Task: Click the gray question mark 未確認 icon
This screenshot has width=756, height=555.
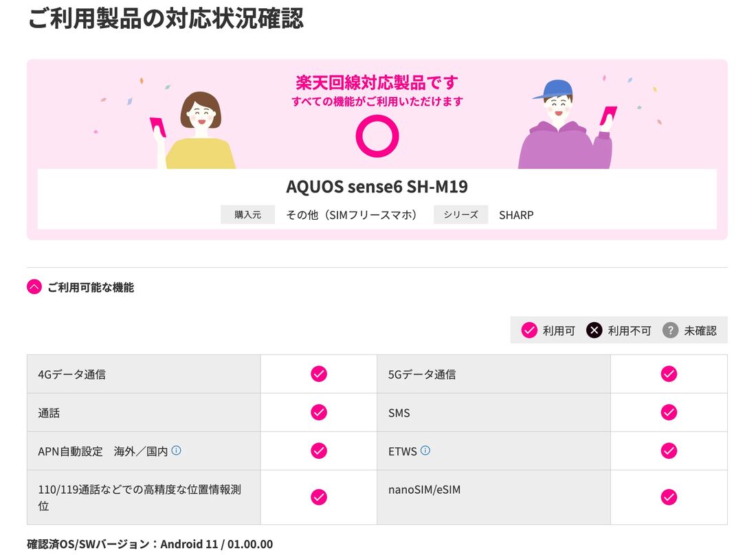Action: (x=670, y=330)
